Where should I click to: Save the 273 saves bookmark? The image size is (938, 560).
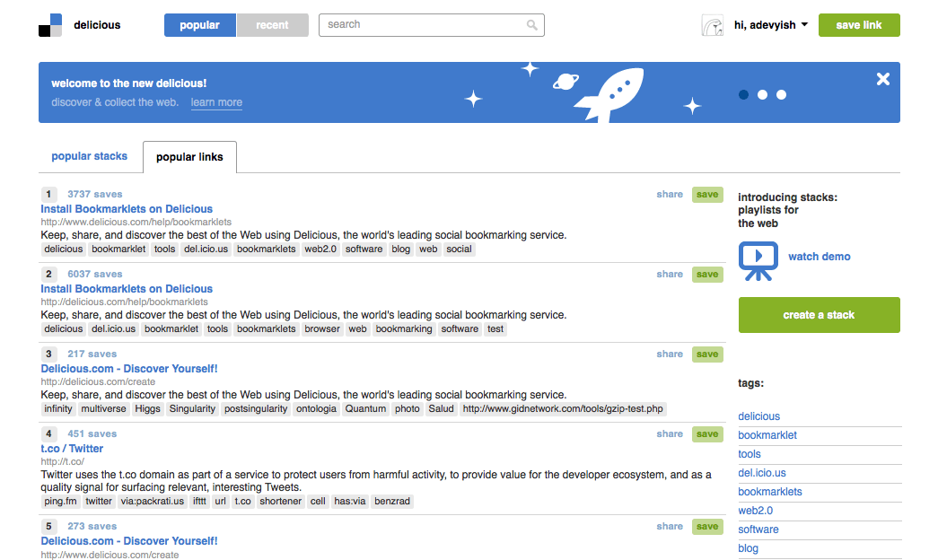(707, 527)
